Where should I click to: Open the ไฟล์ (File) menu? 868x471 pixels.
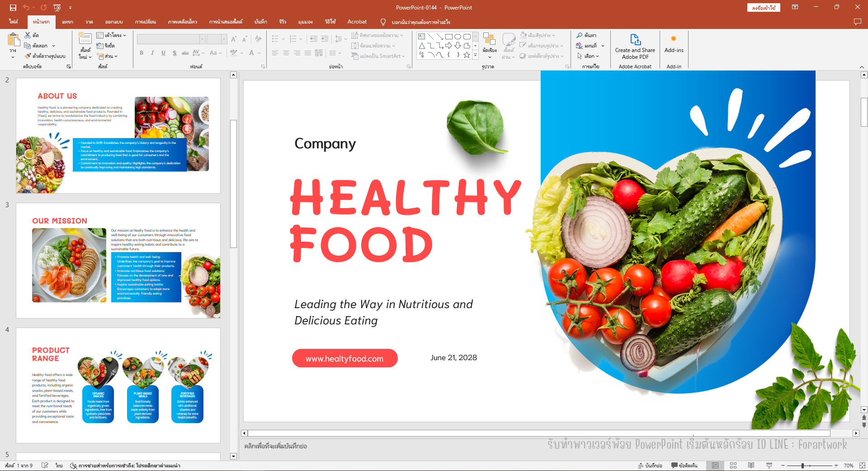click(x=14, y=22)
